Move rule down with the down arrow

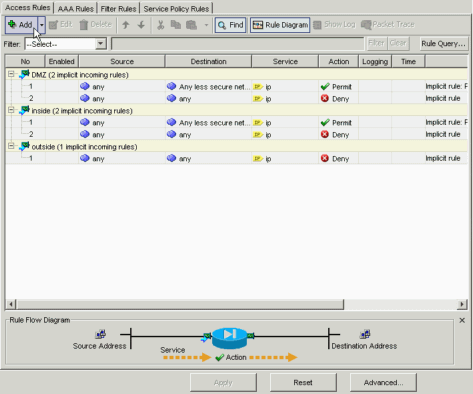point(141,25)
